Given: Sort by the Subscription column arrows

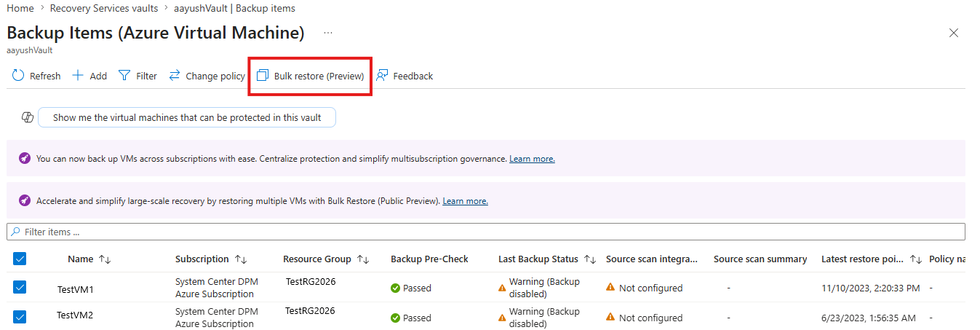Looking at the screenshot, I should point(242,259).
